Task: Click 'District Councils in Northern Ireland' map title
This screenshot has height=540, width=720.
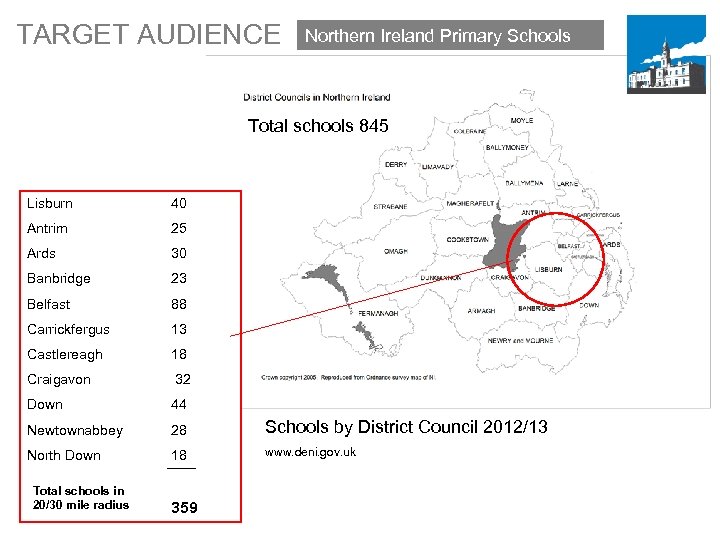Action: pos(317,97)
